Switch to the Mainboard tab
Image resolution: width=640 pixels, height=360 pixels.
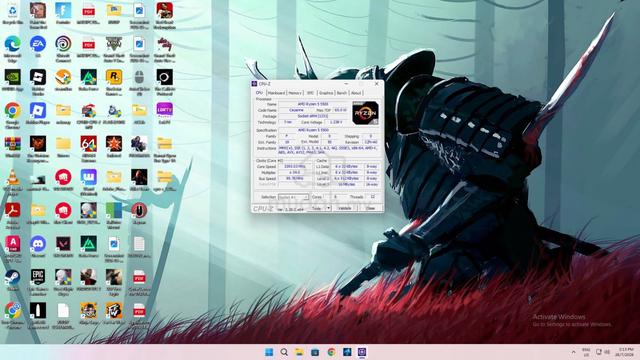tap(276, 93)
